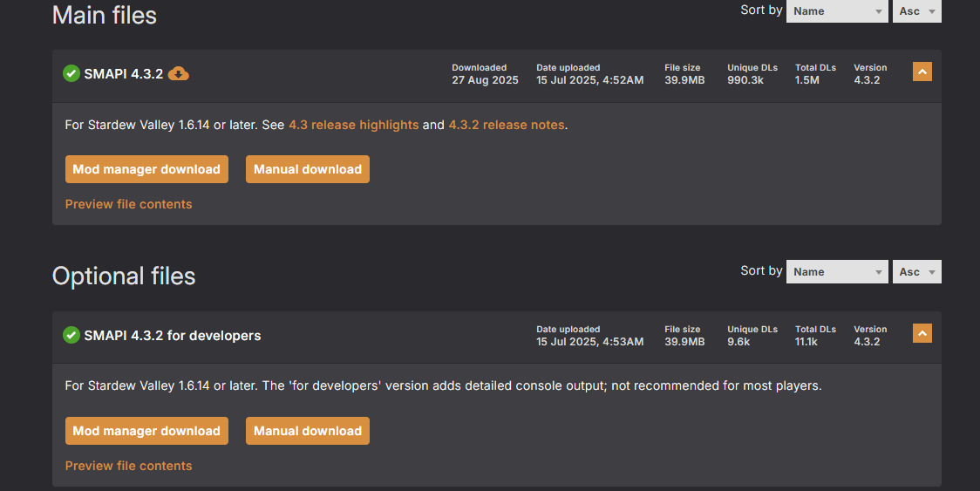Click the Version 4.3.2 value in the main file row
Screen dimensions: 980x491
coord(867,80)
